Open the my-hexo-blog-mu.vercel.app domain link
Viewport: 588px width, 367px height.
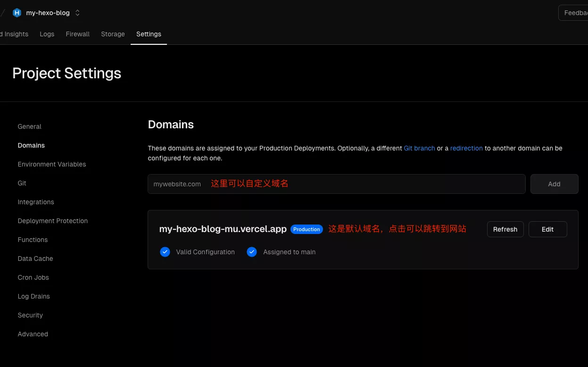(223, 229)
